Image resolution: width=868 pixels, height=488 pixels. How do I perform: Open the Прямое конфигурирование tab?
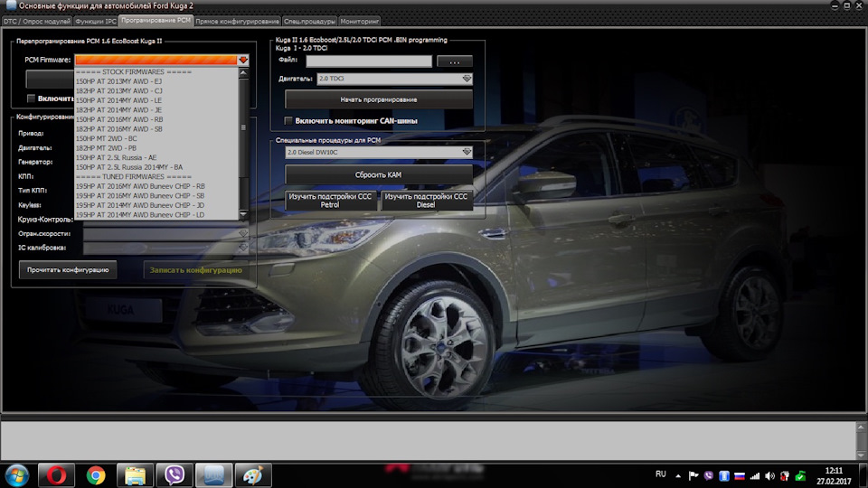pyautogui.click(x=237, y=21)
